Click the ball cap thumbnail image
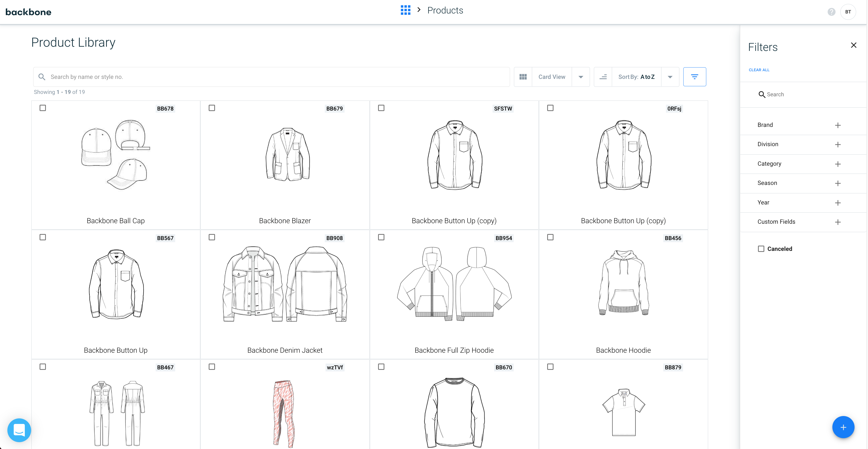This screenshot has width=868, height=449. pos(116,155)
